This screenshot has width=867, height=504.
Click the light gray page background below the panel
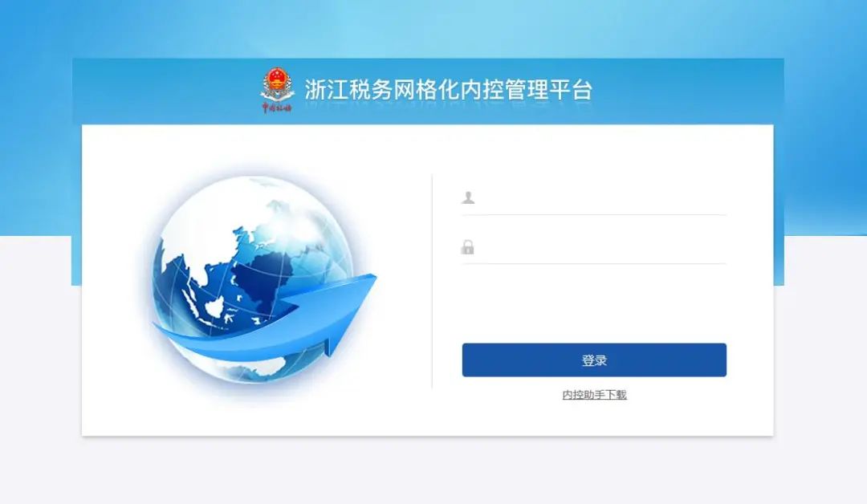point(433,469)
